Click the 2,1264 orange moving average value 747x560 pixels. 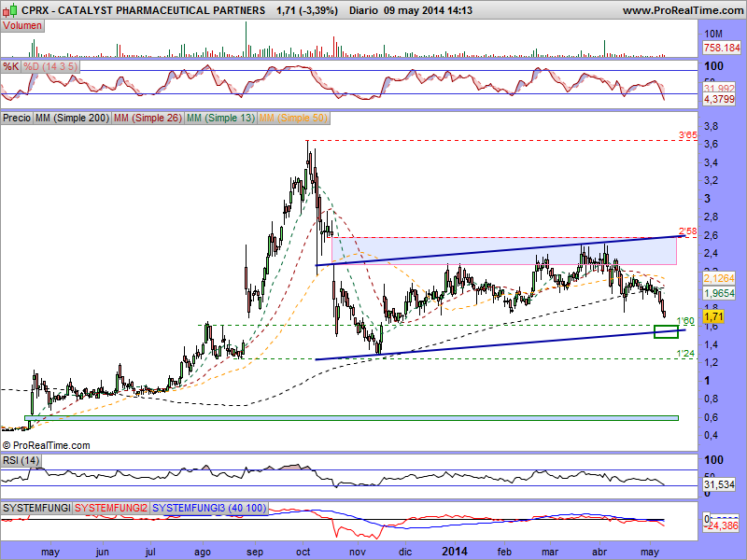(719, 278)
